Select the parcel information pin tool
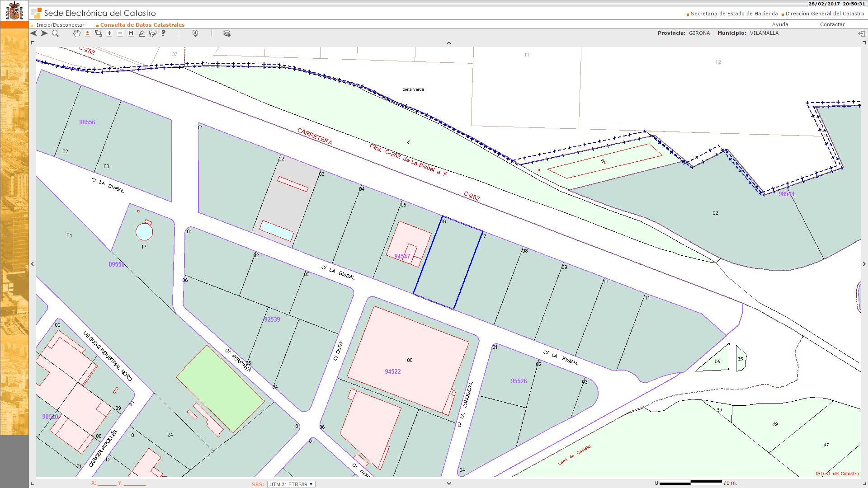Screen dimensions: 868x488 (x=195, y=33)
